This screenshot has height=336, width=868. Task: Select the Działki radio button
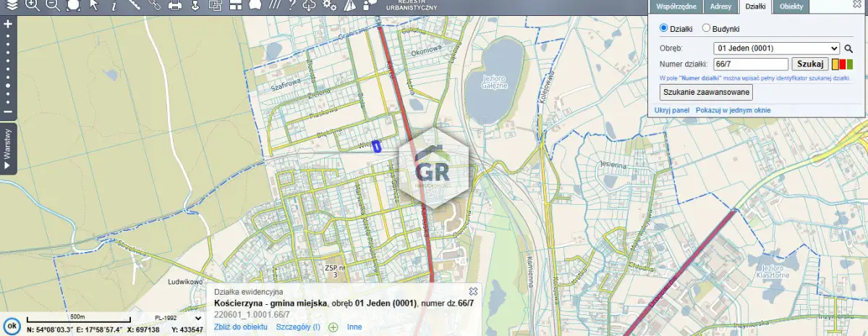[x=664, y=28]
